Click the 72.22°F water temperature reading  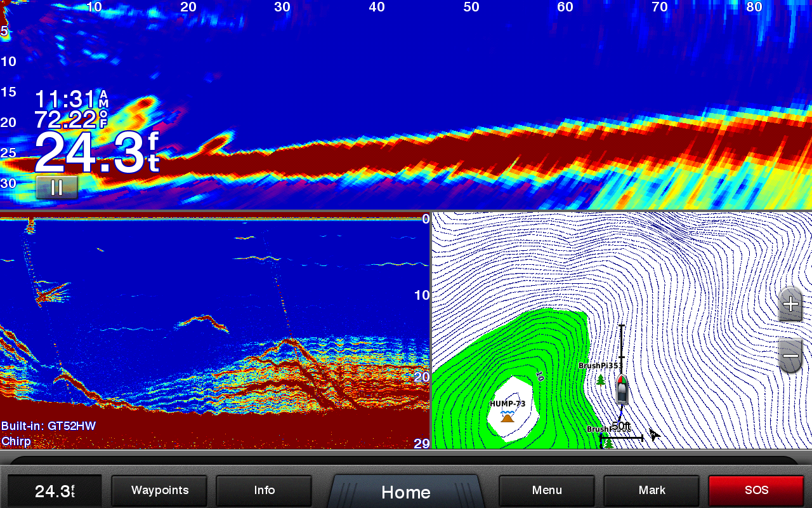pyautogui.click(x=71, y=119)
